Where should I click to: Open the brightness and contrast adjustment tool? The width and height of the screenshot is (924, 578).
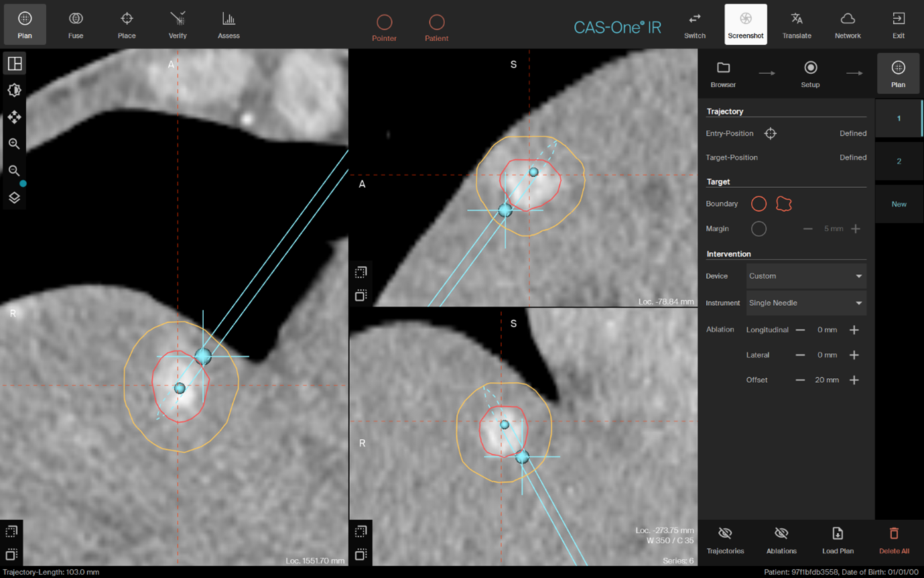[x=14, y=90]
